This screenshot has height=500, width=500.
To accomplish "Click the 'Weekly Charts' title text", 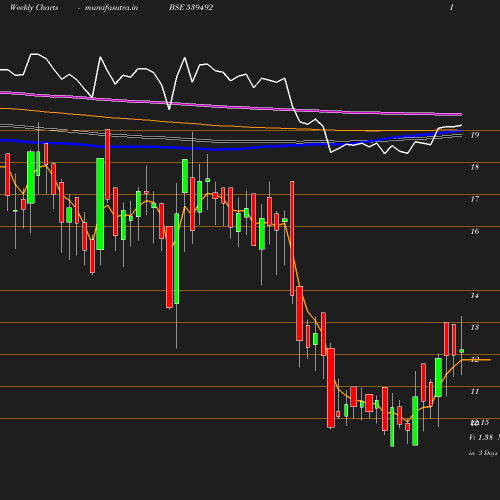I will pos(34,8).
